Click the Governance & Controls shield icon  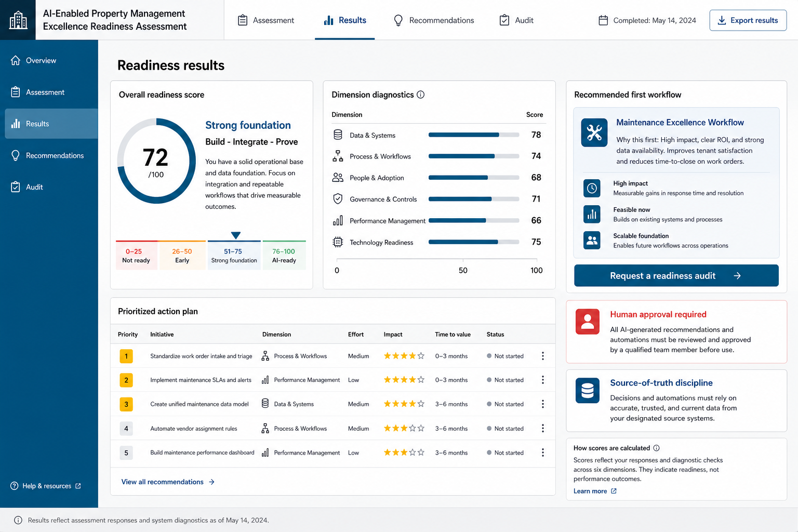tap(338, 198)
